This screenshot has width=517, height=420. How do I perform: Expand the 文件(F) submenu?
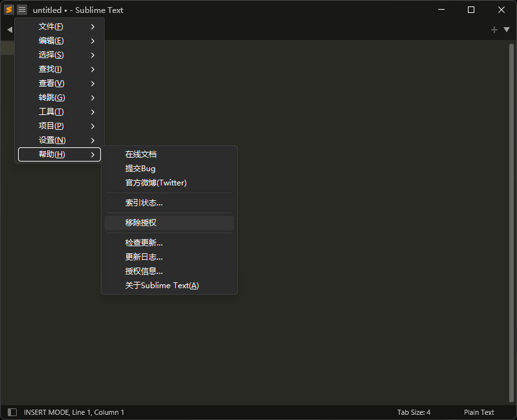(x=59, y=26)
